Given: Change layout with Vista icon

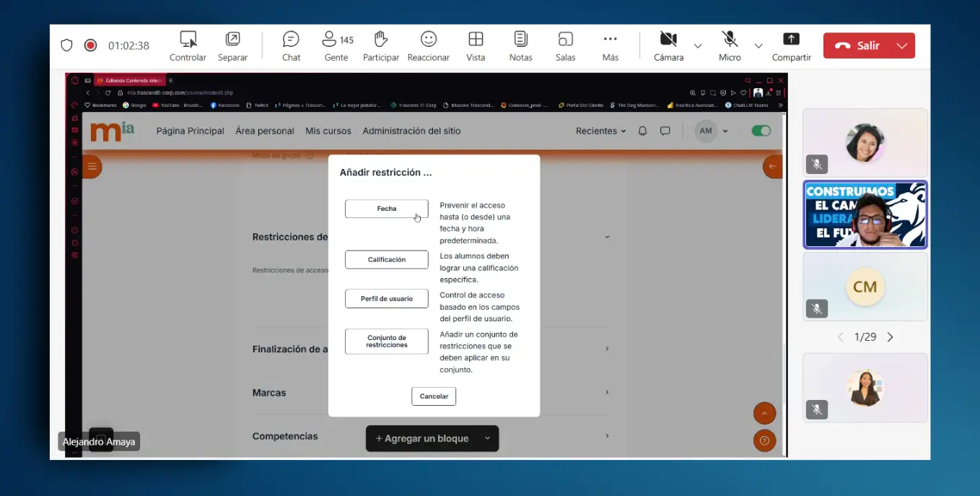Looking at the screenshot, I should point(476,45).
